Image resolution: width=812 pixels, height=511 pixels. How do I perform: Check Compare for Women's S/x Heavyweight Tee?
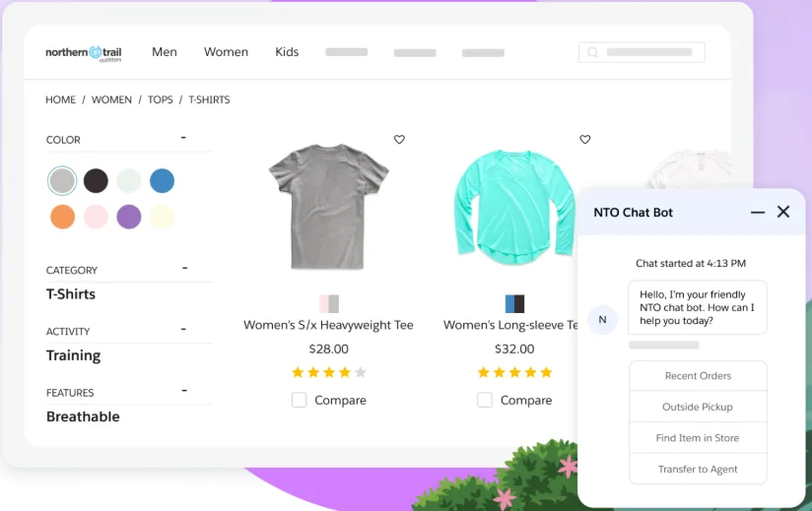299,400
